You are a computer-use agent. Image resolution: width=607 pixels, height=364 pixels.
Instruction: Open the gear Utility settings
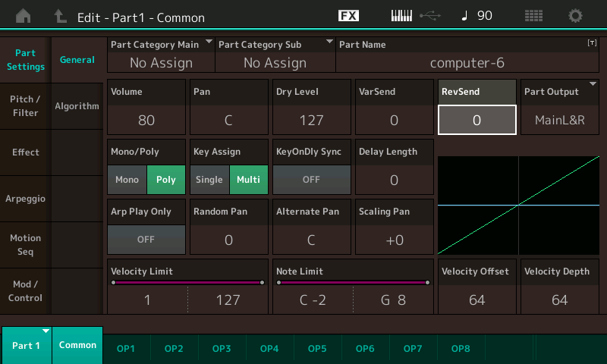point(576,16)
